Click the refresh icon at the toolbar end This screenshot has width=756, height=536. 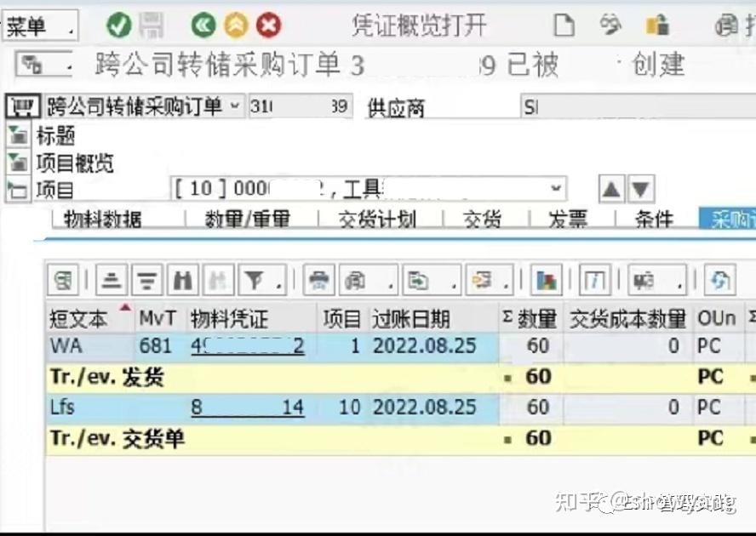[x=719, y=279]
